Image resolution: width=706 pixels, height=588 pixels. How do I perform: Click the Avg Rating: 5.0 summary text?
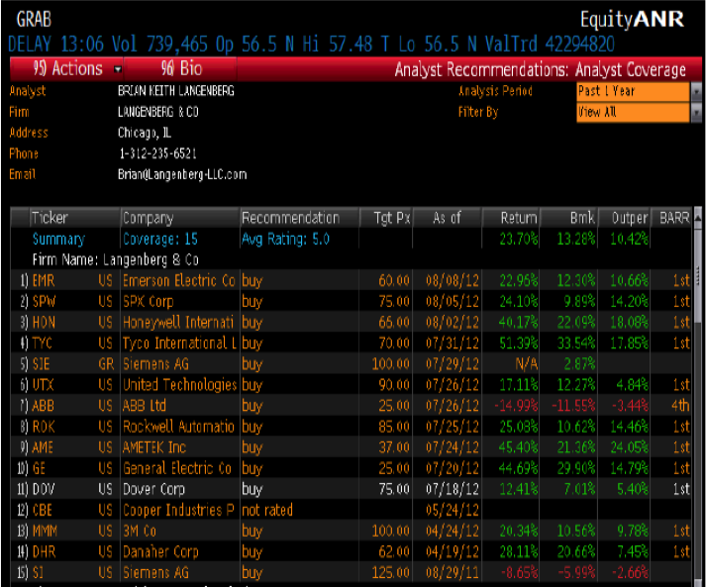point(285,240)
